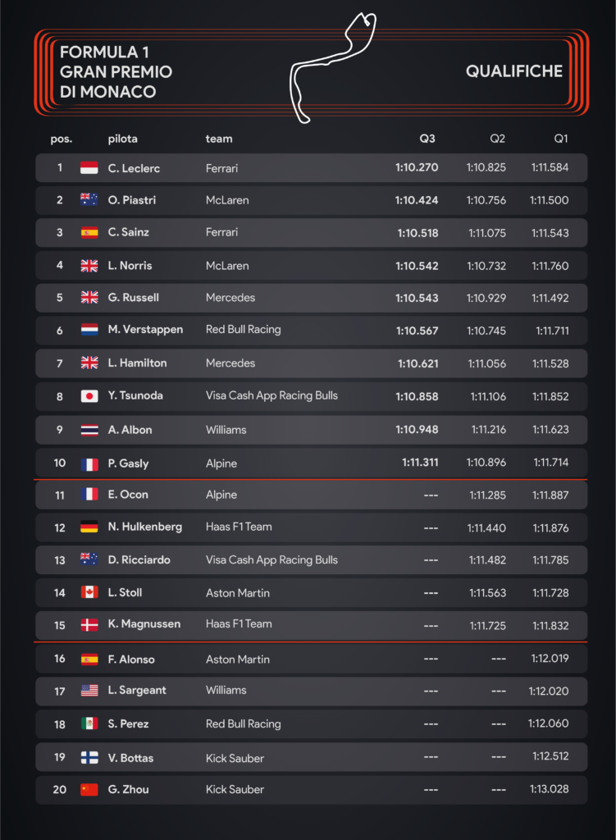Click the Dutch flag beside M. Verstappen
The image size is (616, 840).
click(x=89, y=330)
